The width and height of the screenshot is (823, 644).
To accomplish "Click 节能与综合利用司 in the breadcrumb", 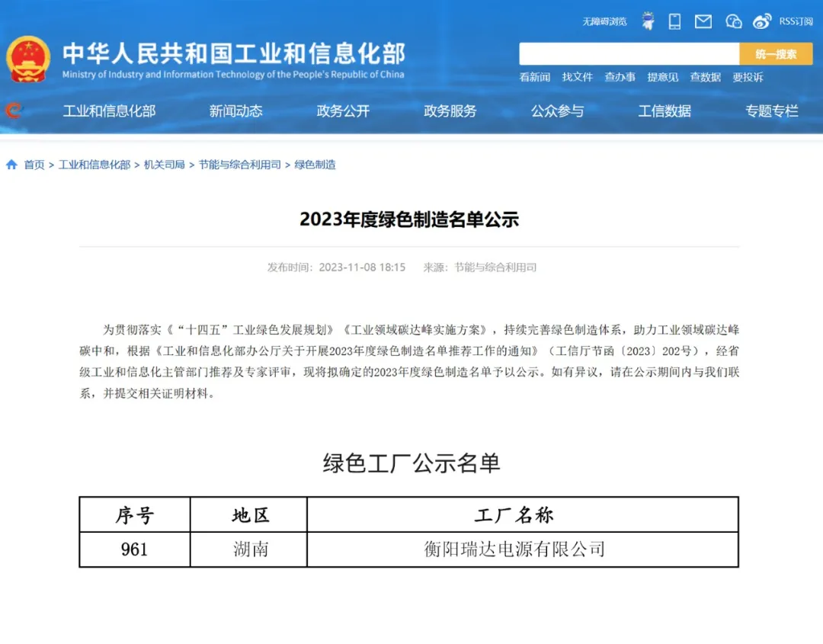I will [240, 165].
